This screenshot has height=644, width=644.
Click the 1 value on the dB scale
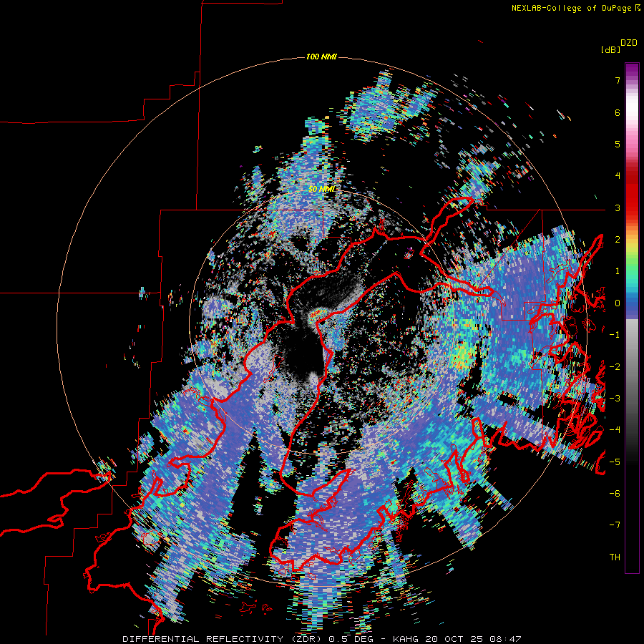(x=618, y=271)
